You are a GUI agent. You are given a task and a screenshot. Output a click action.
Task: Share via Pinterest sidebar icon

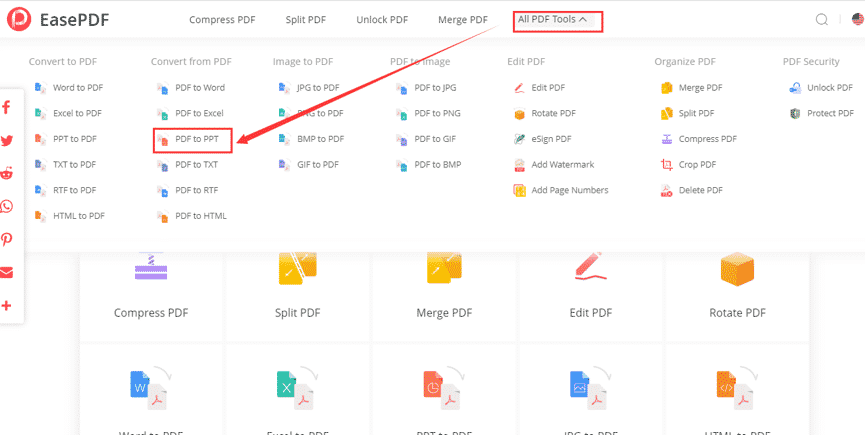tap(7, 240)
